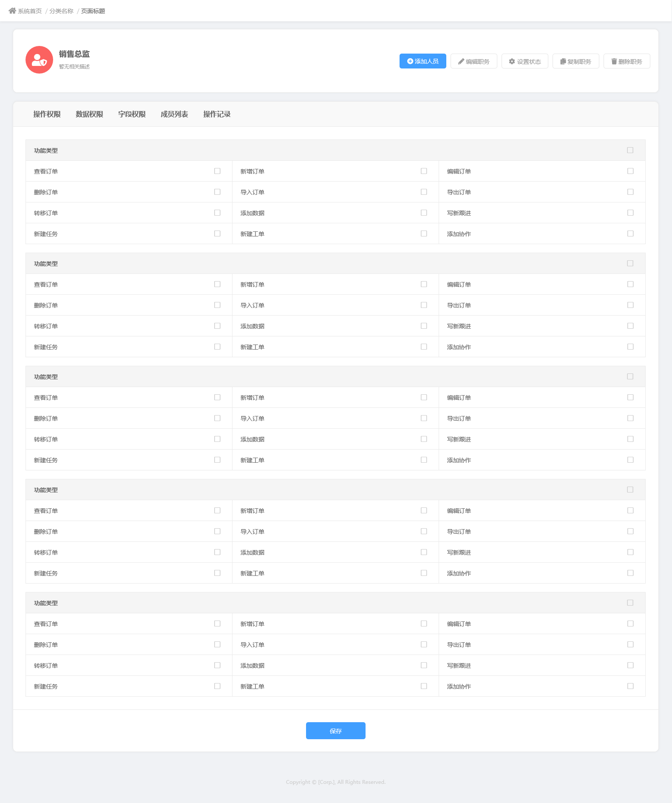The height and width of the screenshot is (803, 672).
Task: Check 新建任务 in the first 功能类型 section
Action: click(x=217, y=233)
